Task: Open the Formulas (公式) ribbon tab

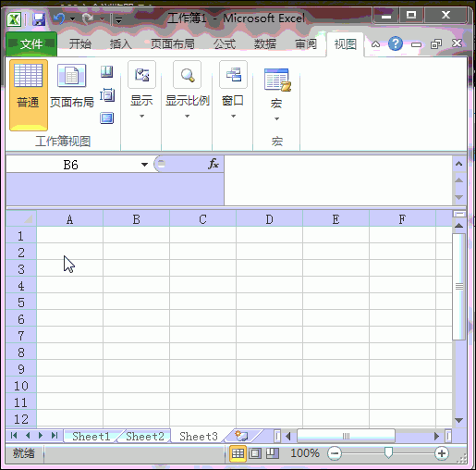Action: 225,44
